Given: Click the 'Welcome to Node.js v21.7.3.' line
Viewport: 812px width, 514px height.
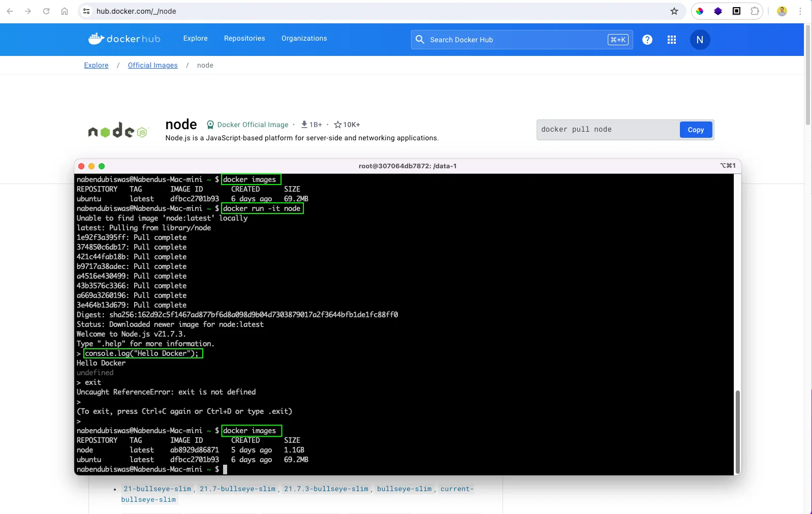Looking at the screenshot, I should pyautogui.click(x=131, y=334).
